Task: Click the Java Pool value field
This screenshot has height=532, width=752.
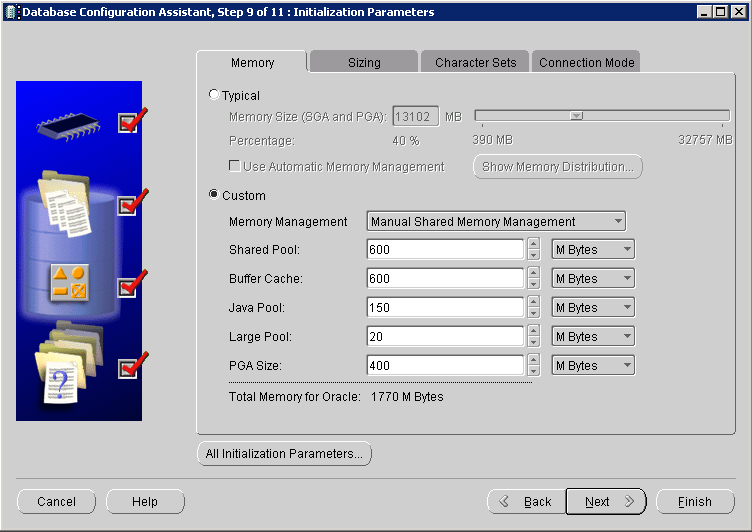Action: (x=445, y=307)
